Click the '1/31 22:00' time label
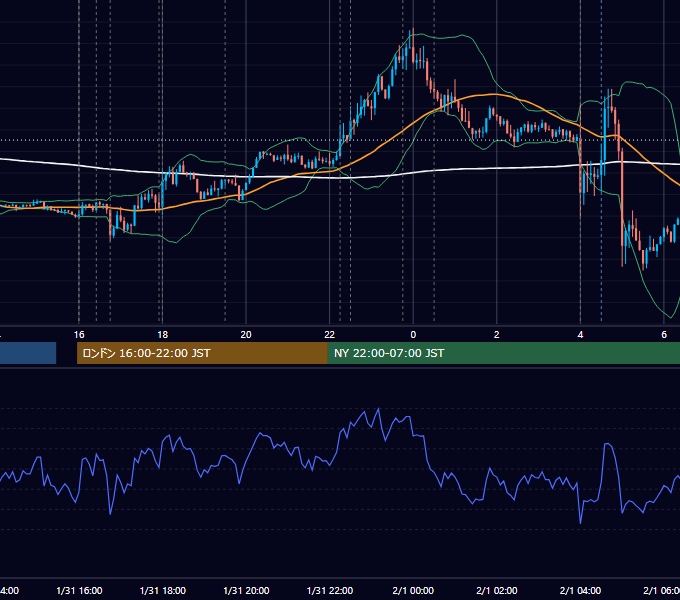The height and width of the screenshot is (600, 680). click(330, 591)
